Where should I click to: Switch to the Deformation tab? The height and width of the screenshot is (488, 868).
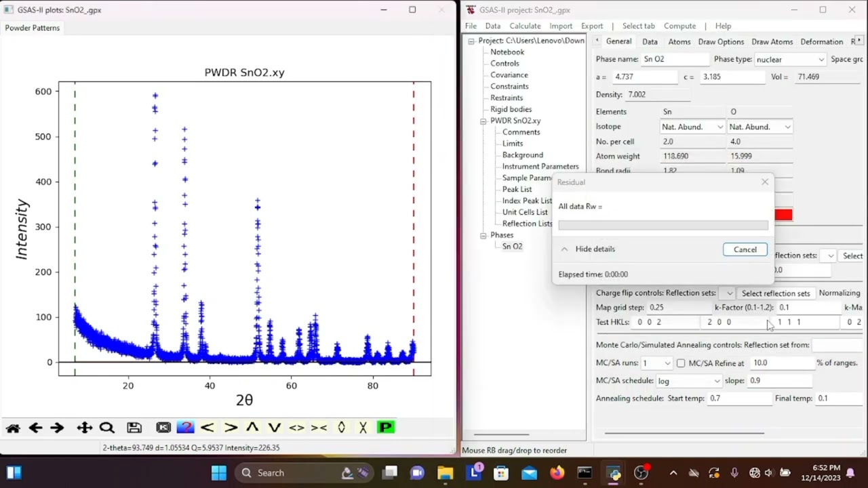(x=822, y=41)
